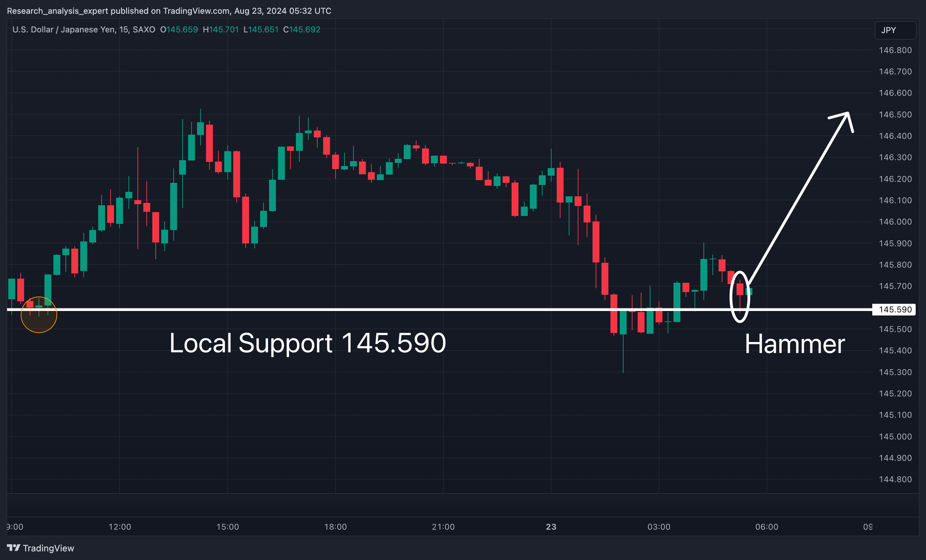Click the 145.590 support price label
Image resolution: width=926 pixels, height=560 pixels.
(894, 309)
